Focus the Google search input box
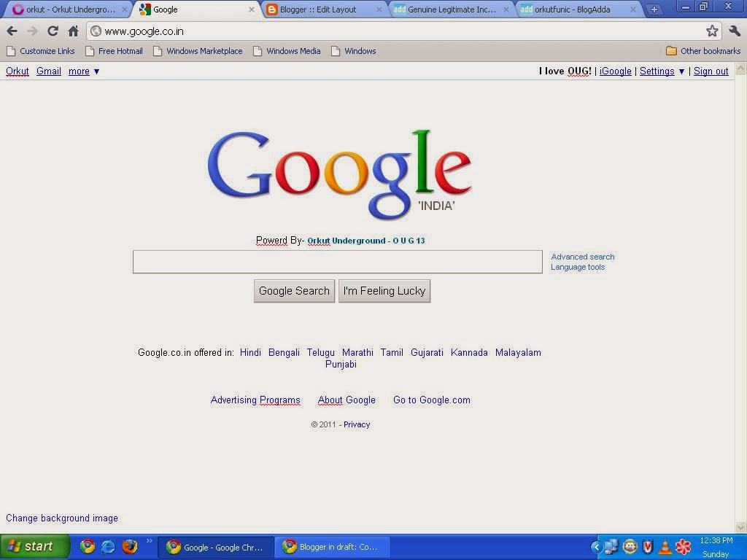The image size is (747, 560). click(337, 262)
